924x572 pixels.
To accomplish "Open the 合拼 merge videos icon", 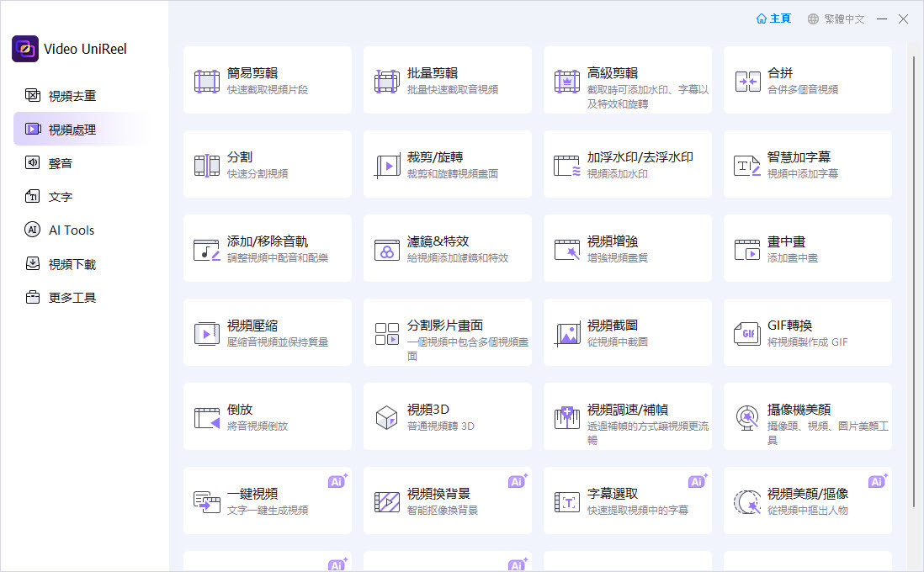I will point(747,82).
